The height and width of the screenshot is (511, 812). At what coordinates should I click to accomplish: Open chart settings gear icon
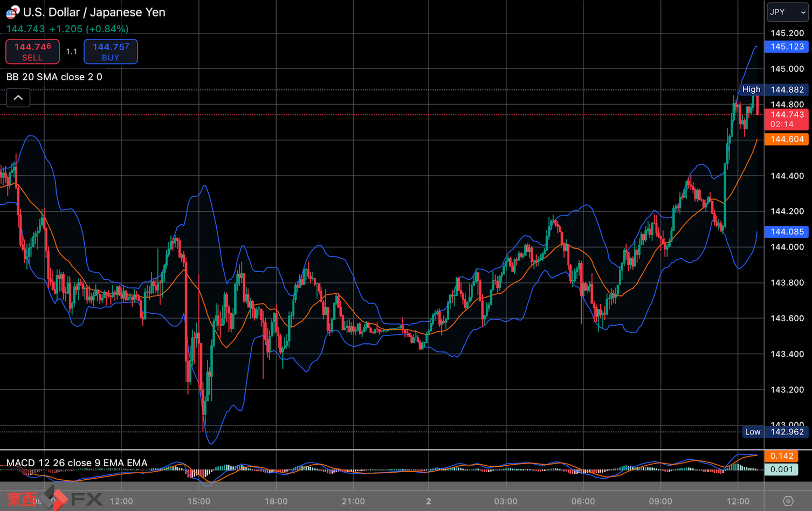tap(788, 501)
